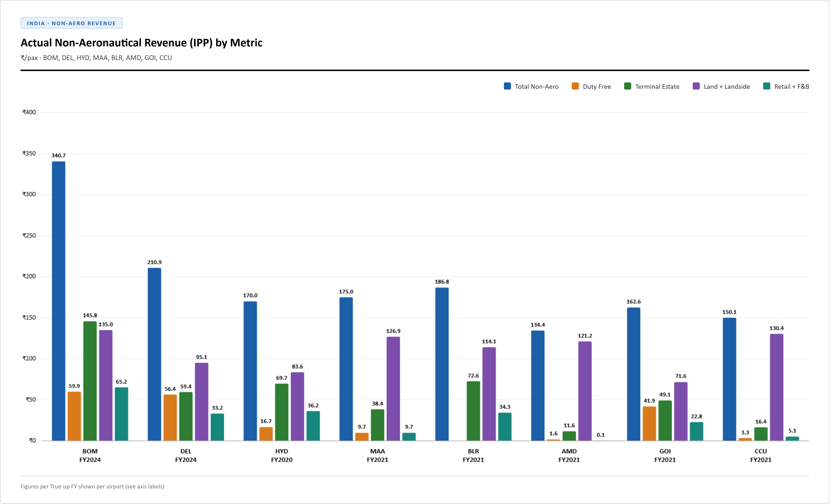Toggle the Total Non-Aero legend entry
830x504 pixels.
pyautogui.click(x=531, y=87)
